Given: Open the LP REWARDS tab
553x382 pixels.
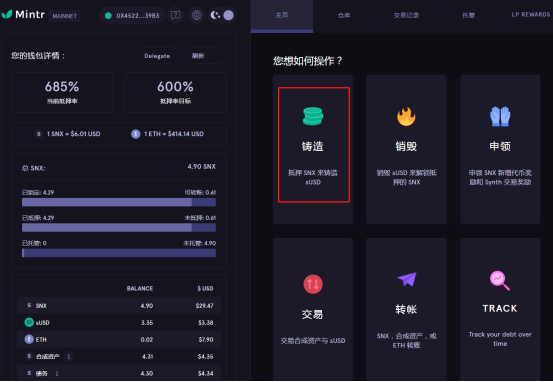Looking at the screenshot, I should coord(530,15).
